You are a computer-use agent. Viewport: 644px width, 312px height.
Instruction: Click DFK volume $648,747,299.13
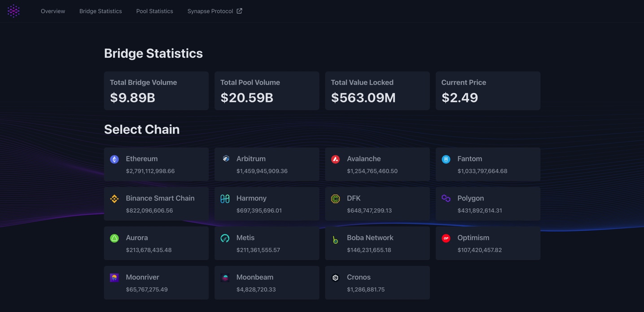click(369, 211)
